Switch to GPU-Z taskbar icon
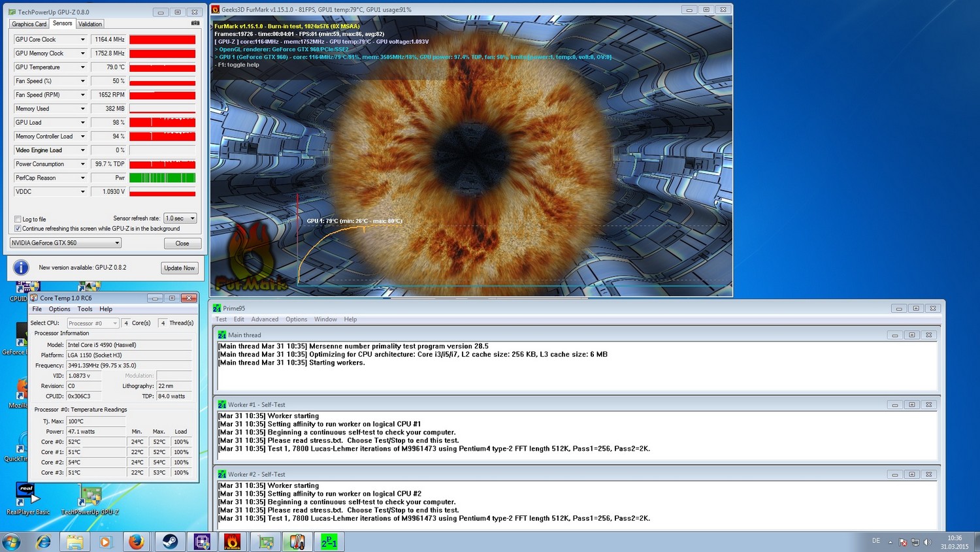Viewport: 980px width, 552px height. [266, 542]
